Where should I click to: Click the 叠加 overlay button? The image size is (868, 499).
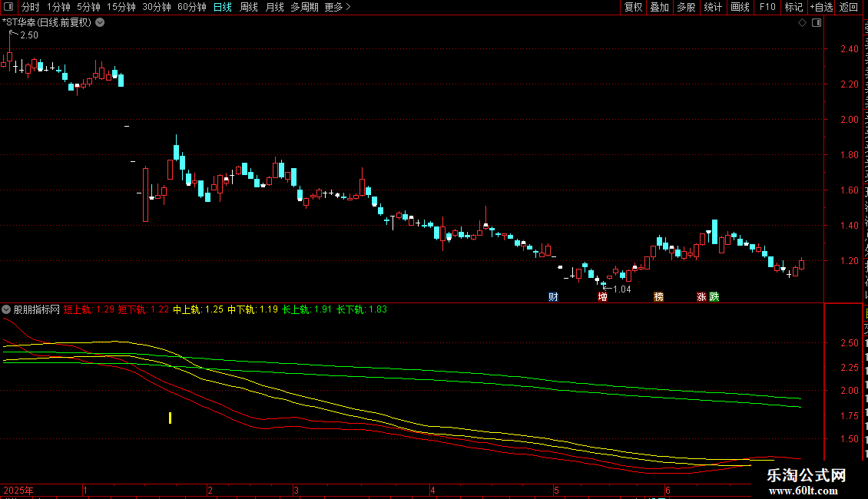pos(659,7)
